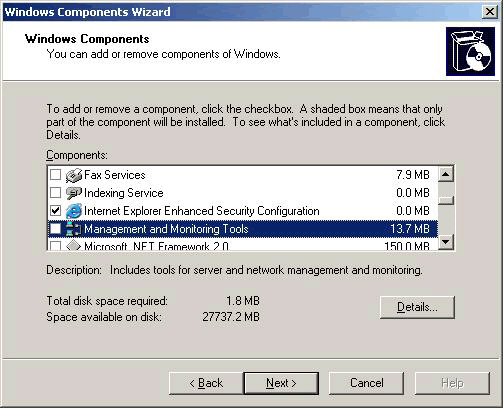The height and width of the screenshot is (408, 503).
Task: Select the Microsoft .NET Framework 2.0 label
Action: (156, 246)
